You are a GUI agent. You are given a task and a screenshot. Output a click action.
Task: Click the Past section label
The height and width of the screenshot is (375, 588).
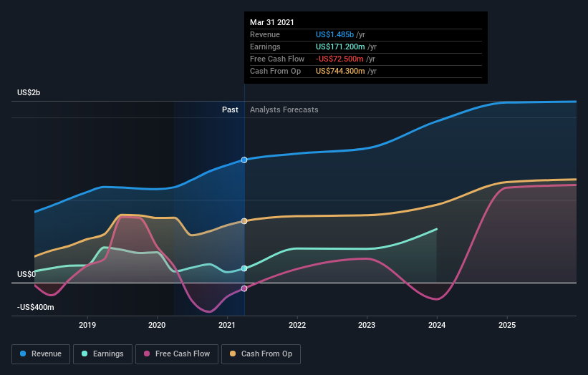230,109
